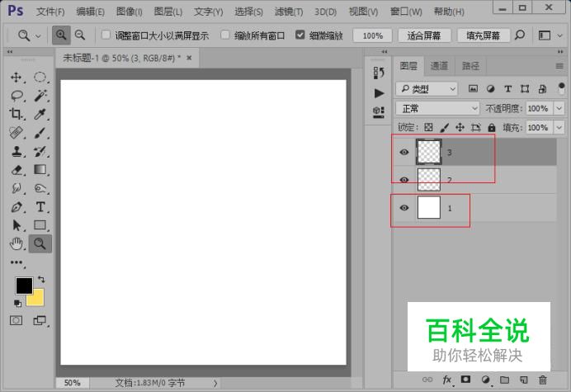The image size is (571, 392).
Task: Change screen mode icon in toolbox
Action: [40, 320]
